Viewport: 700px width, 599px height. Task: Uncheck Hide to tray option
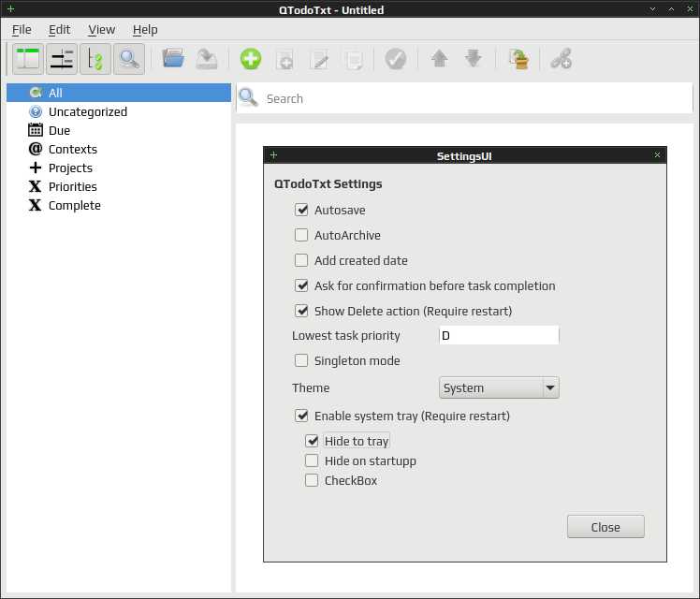312,441
